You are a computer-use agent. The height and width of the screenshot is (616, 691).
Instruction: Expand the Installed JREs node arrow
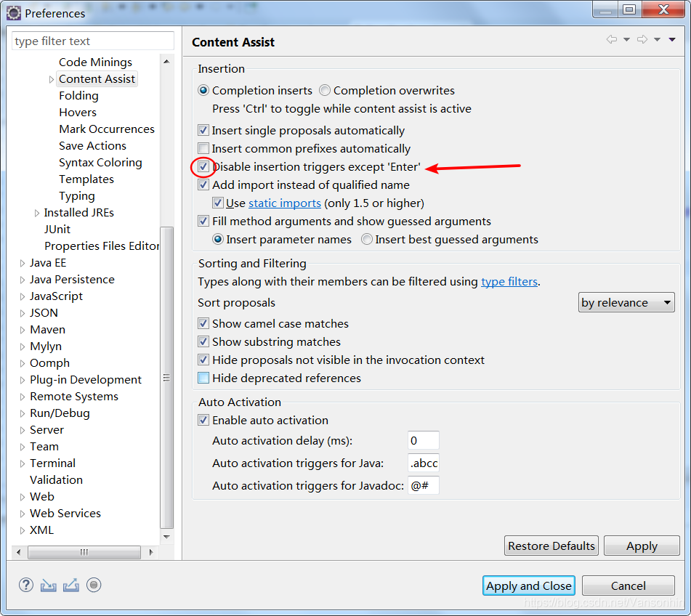point(36,213)
